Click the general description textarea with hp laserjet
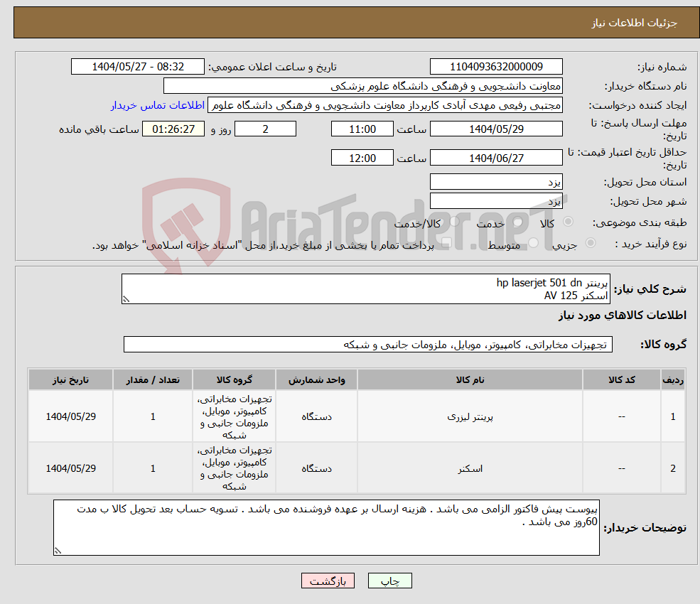The image size is (700, 604). [x=365, y=288]
